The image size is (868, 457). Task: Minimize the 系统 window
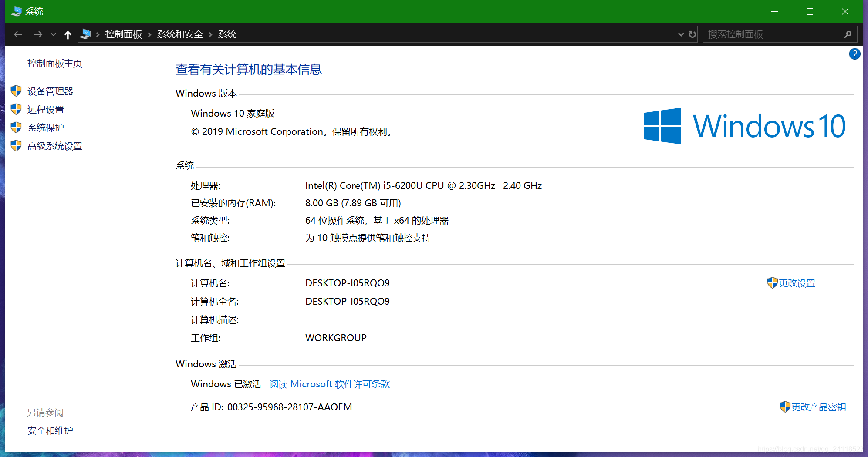click(x=774, y=11)
